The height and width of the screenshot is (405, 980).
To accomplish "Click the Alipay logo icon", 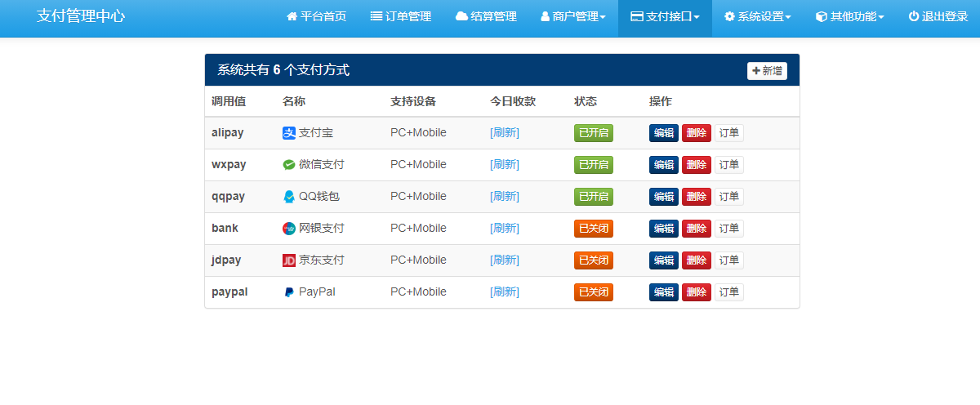I will [x=288, y=133].
